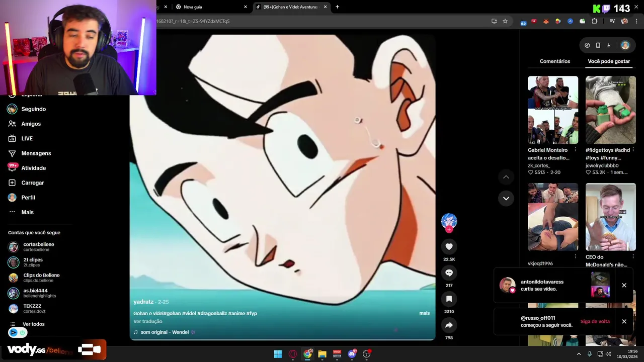Open the yadratz username on the video
Viewport: 644px width, 362px height.
click(143, 302)
